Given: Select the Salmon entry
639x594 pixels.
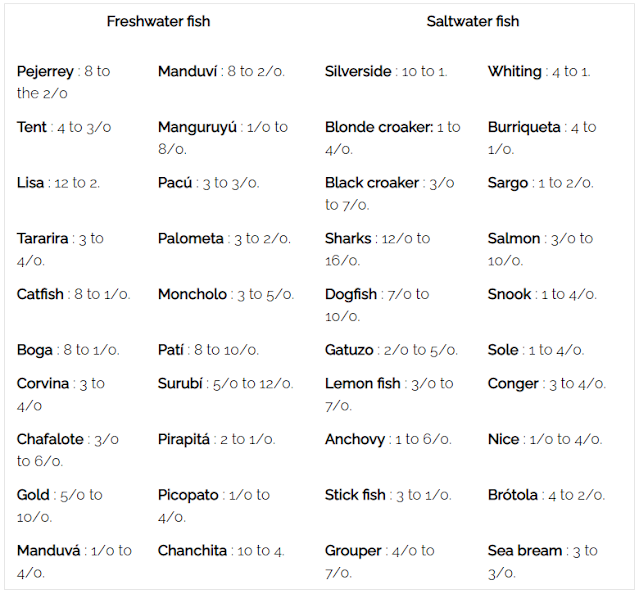Looking at the screenshot, I should coord(540,249).
